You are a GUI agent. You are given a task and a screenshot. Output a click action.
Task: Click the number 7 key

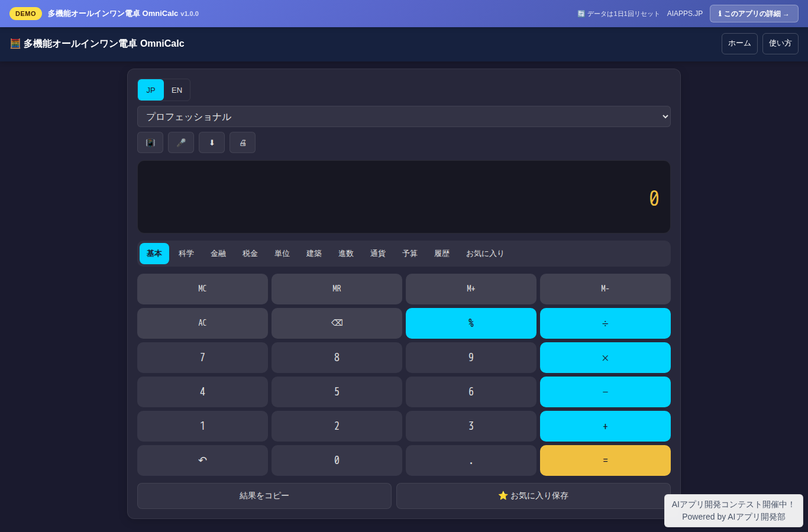coord(202,358)
